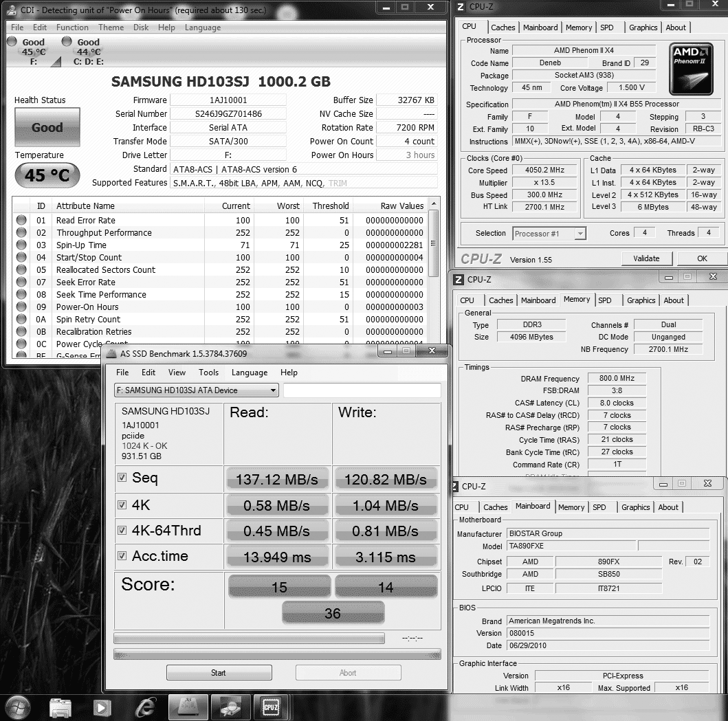
Task: Click the Seq read result 137.12 MB/s
Action: coord(277,480)
